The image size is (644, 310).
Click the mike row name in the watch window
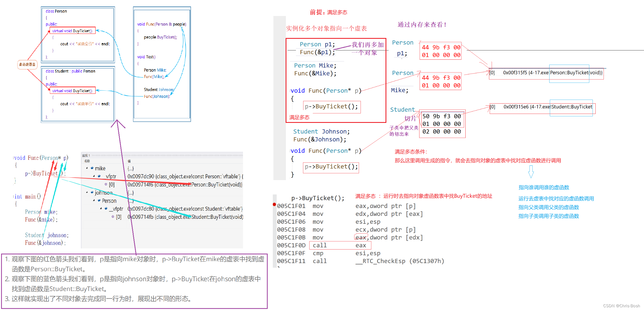coord(100,168)
